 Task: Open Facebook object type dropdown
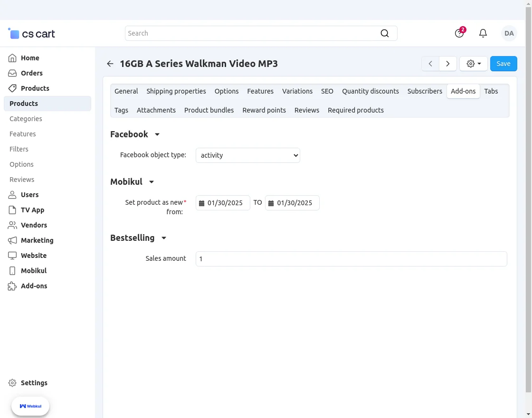(247, 155)
